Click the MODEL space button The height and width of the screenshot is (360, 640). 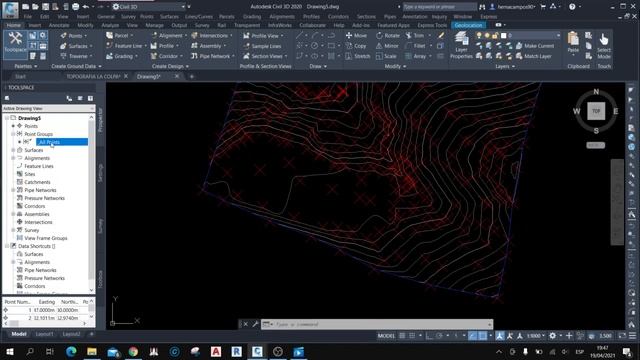click(386, 336)
